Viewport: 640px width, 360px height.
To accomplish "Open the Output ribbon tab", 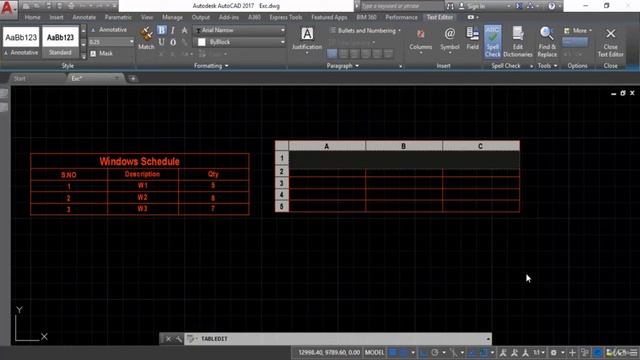I will pos(200,17).
